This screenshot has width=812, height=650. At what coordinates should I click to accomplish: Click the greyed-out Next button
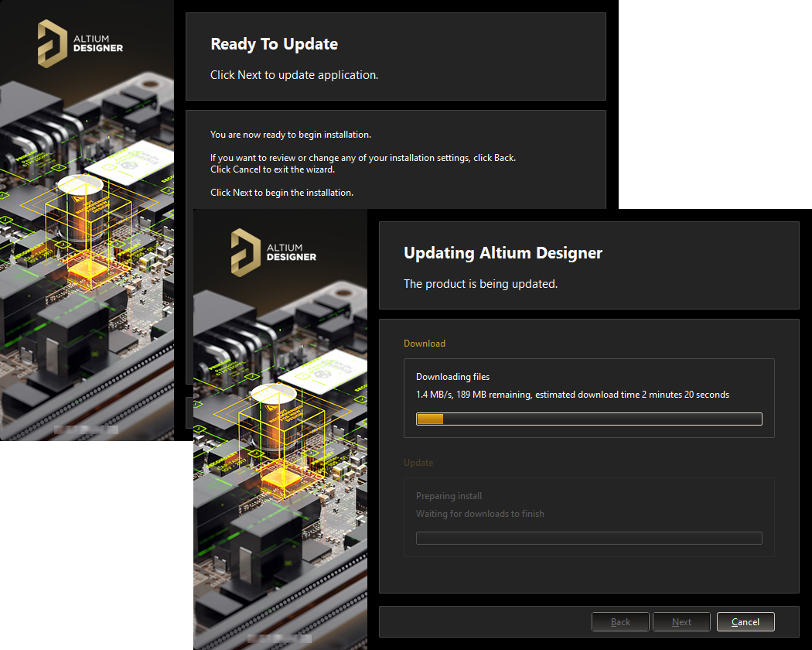click(x=681, y=621)
